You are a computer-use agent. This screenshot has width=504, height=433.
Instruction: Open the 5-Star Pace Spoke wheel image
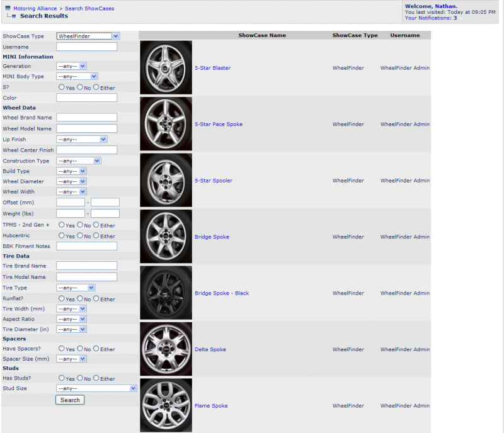tap(166, 124)
